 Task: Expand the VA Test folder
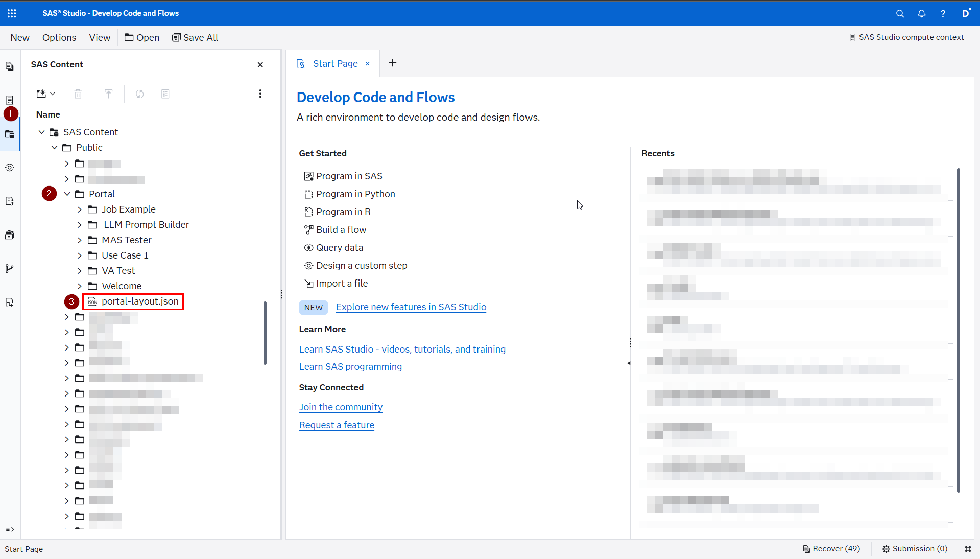click(80, 271)
